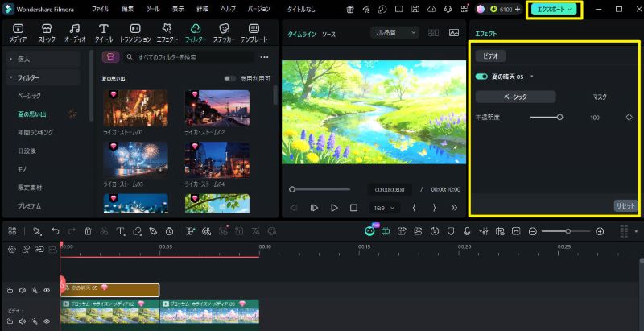
Task: Open the フル品質 quality dropdown
Action: (394, 33)
